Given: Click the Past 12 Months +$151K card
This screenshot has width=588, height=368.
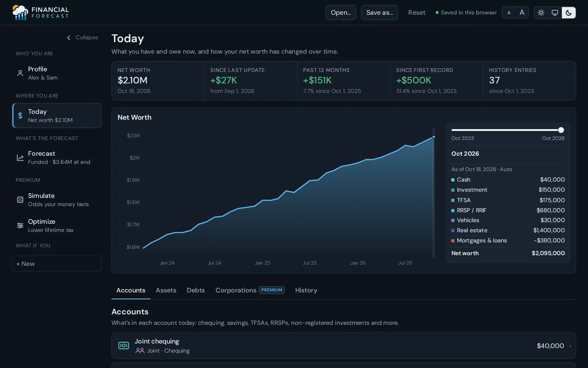Looking at the screenshot, I should coord(344,80).
